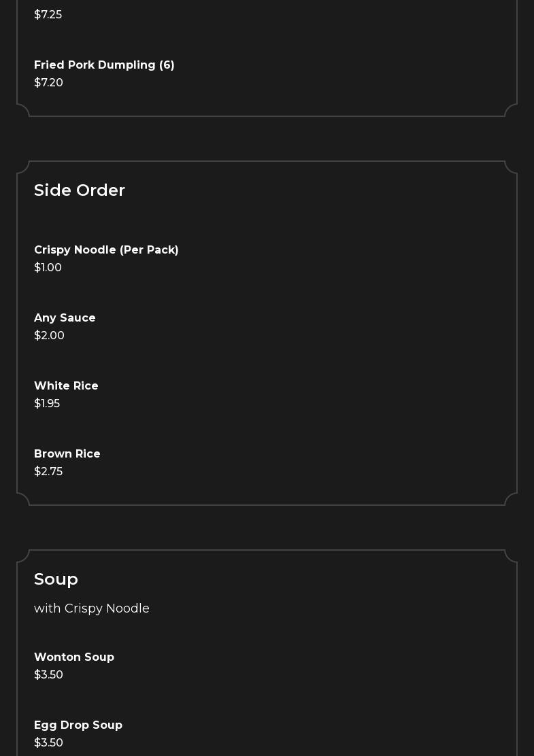Image resolution: width=534 pixels, height=756 pixels.
Task: Click the Fried Pork Dumpling (6) item
Action: click(x=104, y=65)
